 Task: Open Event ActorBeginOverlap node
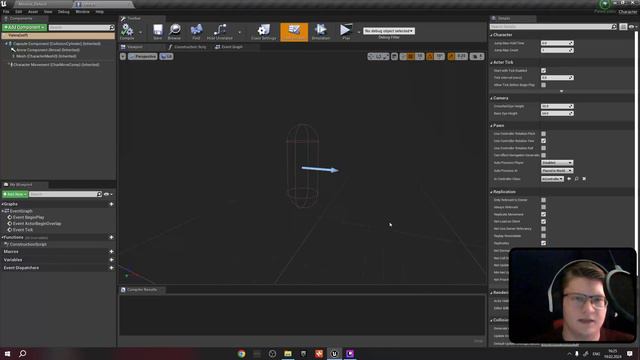(37, 224)
